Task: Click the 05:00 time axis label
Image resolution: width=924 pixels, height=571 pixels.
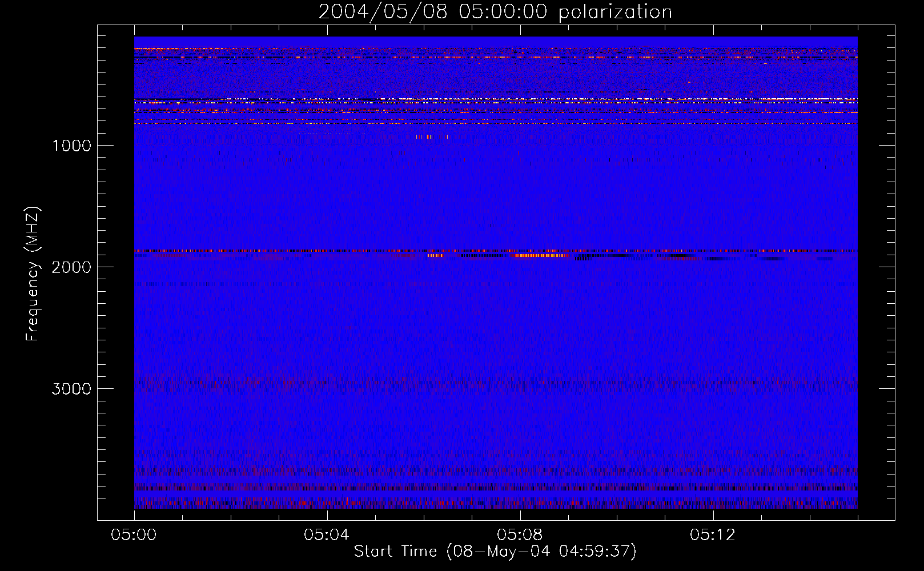Action: tap(134, 535)
